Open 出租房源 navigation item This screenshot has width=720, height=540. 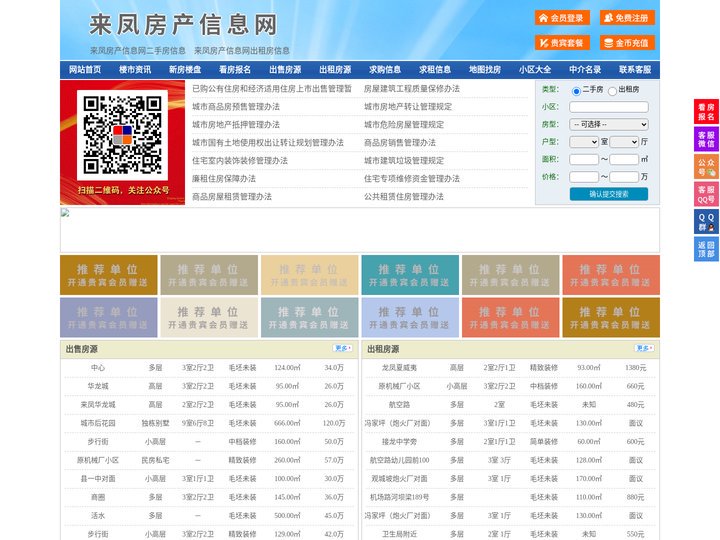tap(335, 70)
